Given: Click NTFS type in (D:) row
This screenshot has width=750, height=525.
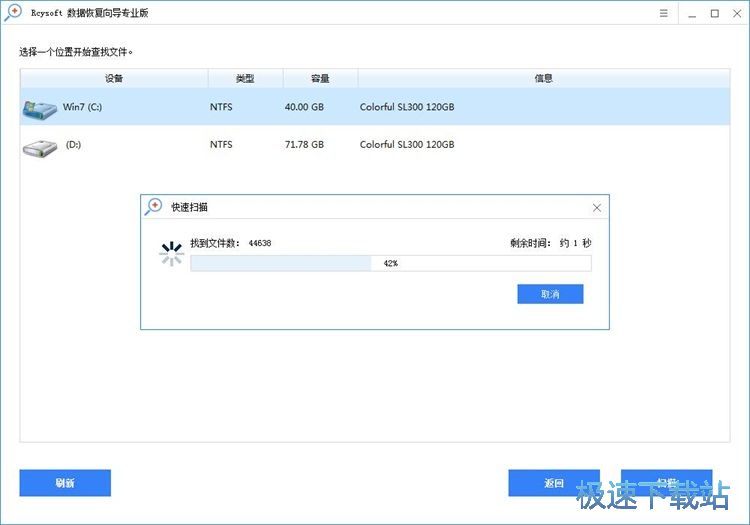Looking at the screenshot, I should point(221,144).
